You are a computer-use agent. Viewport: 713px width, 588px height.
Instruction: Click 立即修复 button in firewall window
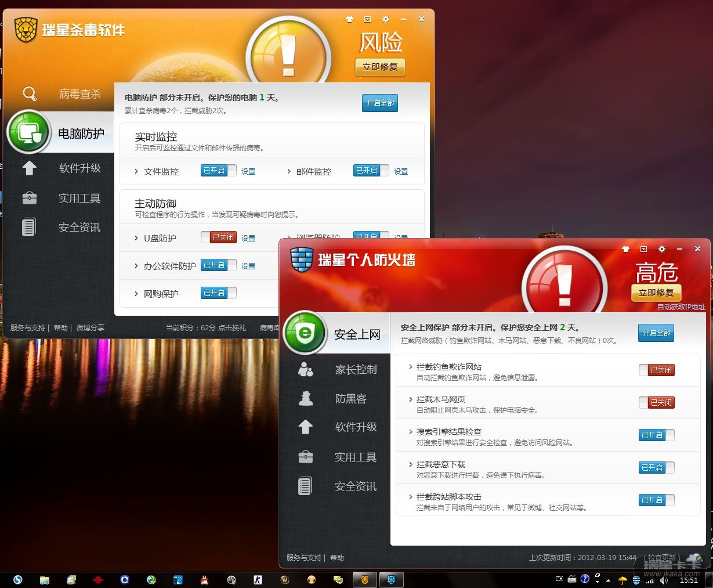pos(656,293)
